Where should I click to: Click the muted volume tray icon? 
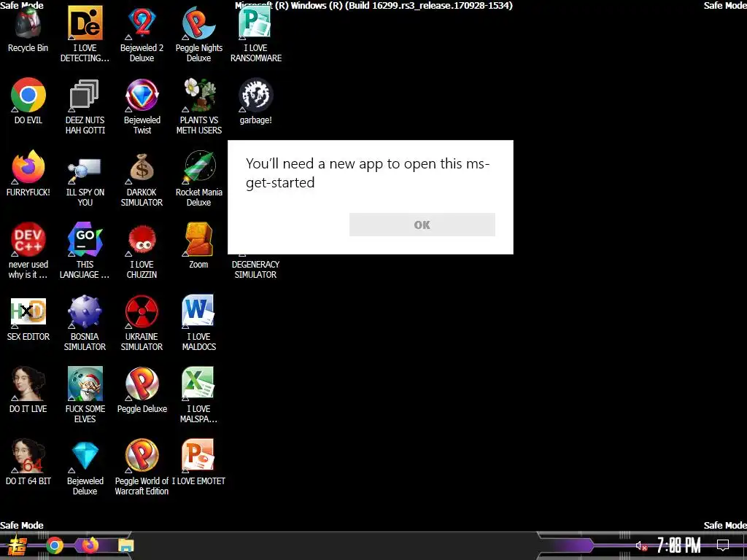[641, 545]
